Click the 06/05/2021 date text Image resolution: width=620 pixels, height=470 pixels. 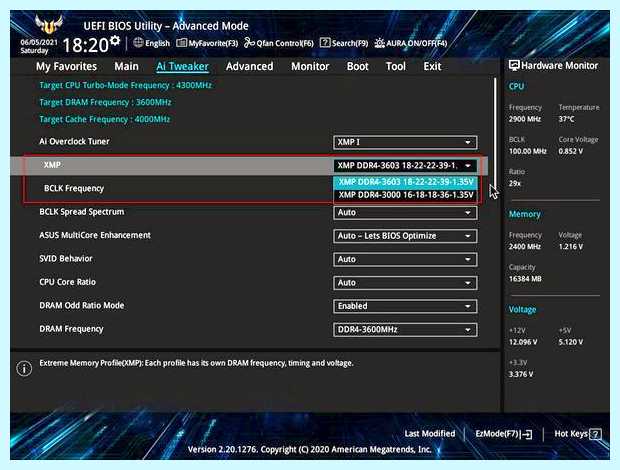[39, 42]
